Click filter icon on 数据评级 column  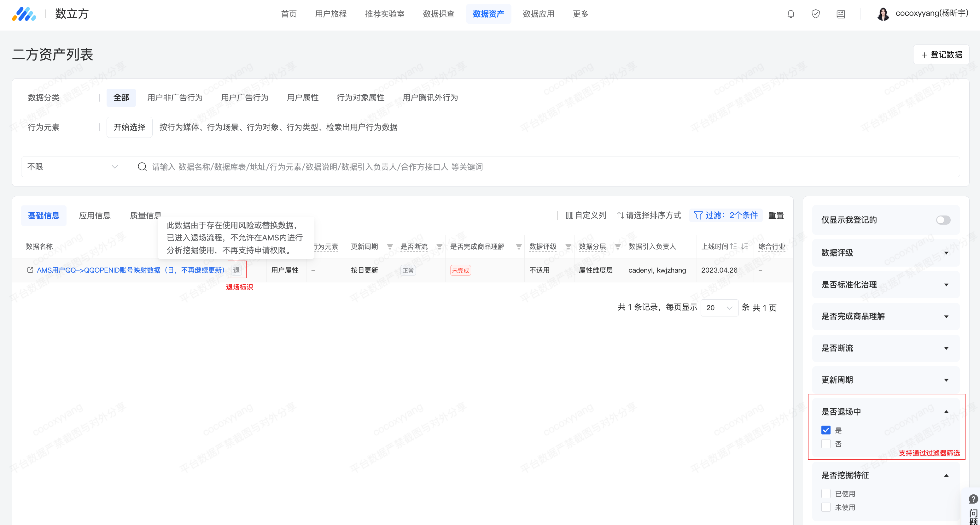click(x=568, y=247)
